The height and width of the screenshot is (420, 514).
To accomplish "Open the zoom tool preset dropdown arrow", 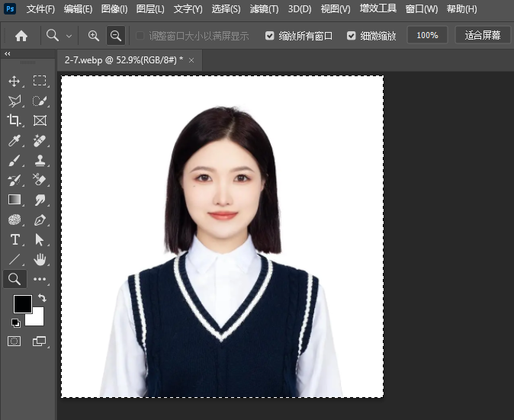I will coord(69,36).
